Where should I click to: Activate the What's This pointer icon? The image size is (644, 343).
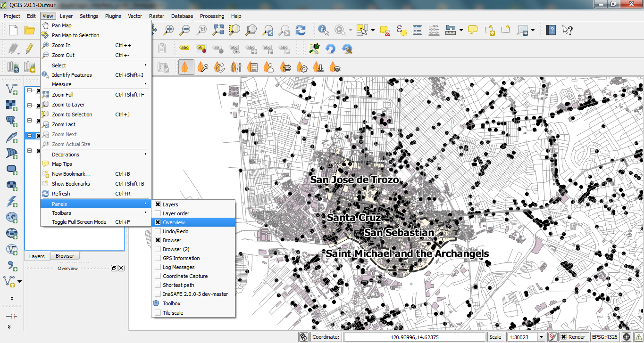(x=567, y=30)
